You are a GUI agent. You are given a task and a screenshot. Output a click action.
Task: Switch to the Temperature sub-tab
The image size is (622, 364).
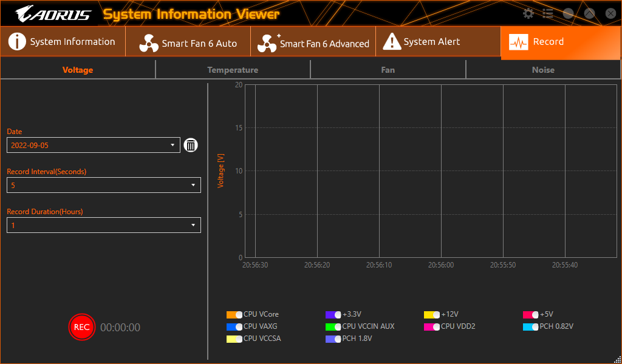(x=233, y=70)
